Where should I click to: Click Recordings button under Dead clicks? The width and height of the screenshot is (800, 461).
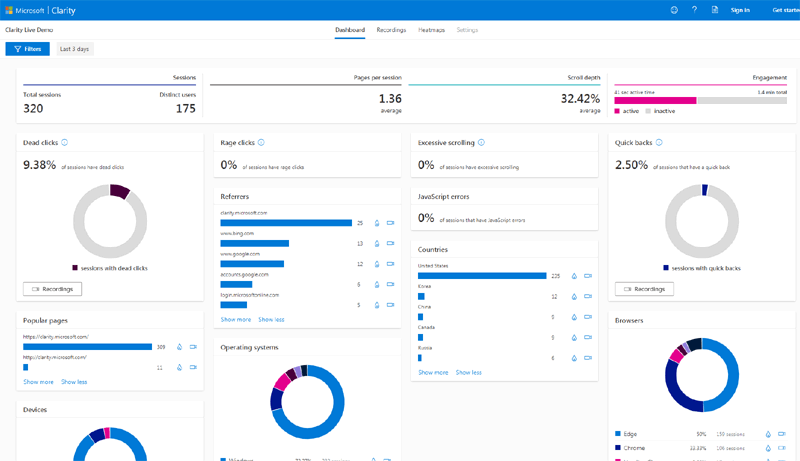(x=53, y=289)
